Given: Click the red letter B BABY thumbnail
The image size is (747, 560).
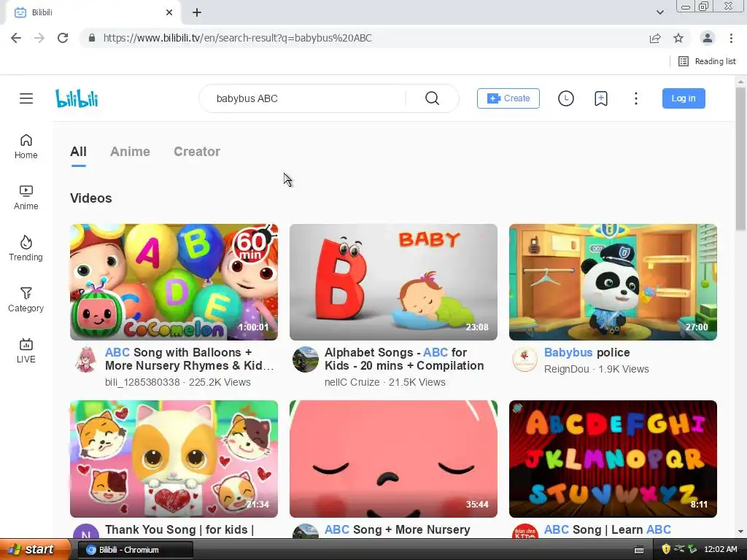Looking at the screenshot, I should point(393,282).
